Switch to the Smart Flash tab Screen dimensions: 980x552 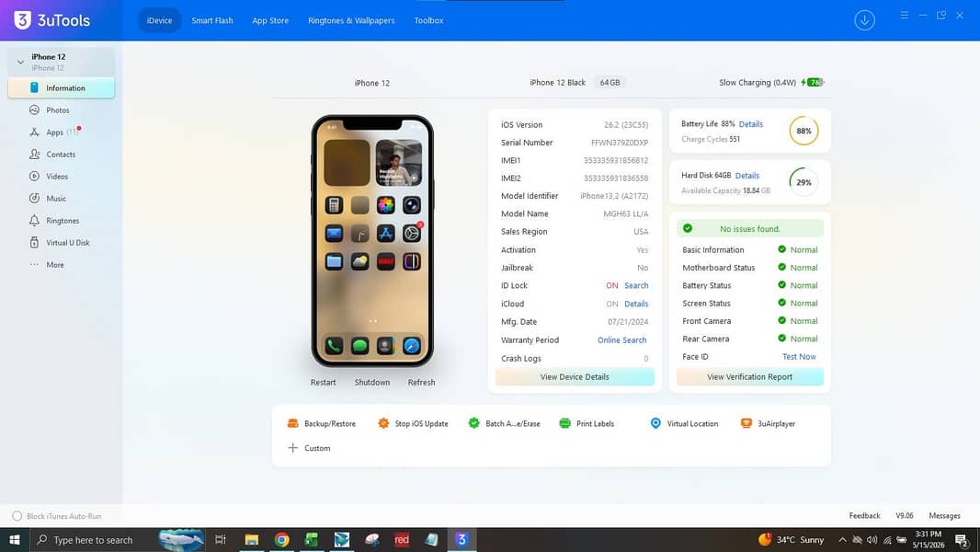click(212, 20)
